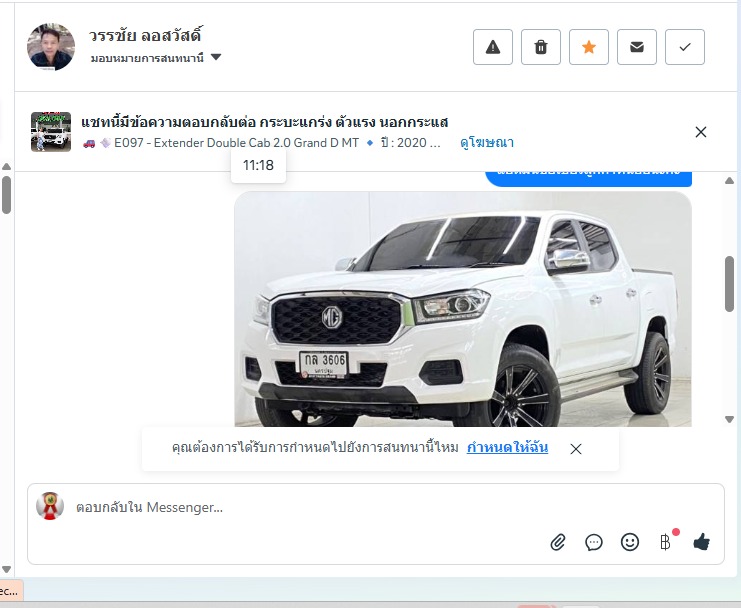This screenshot has height=608, width=741.
Task: Open the ad thumbnail in banner
Action: click(x=51, y=132)
